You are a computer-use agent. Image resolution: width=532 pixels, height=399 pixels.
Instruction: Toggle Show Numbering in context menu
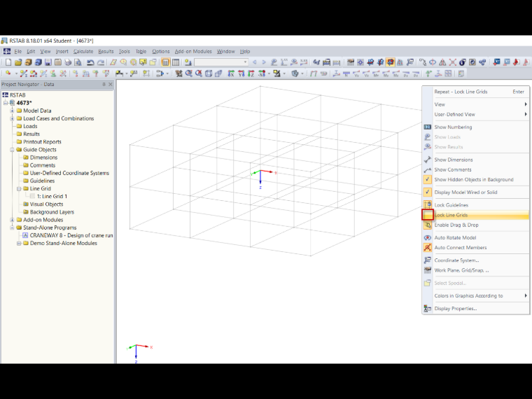[x=476, y=127]
